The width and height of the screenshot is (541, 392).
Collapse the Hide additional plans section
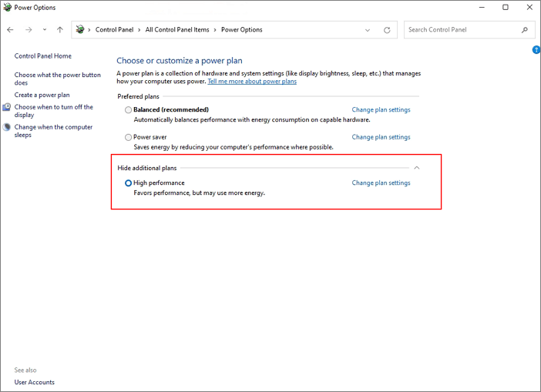416,168
